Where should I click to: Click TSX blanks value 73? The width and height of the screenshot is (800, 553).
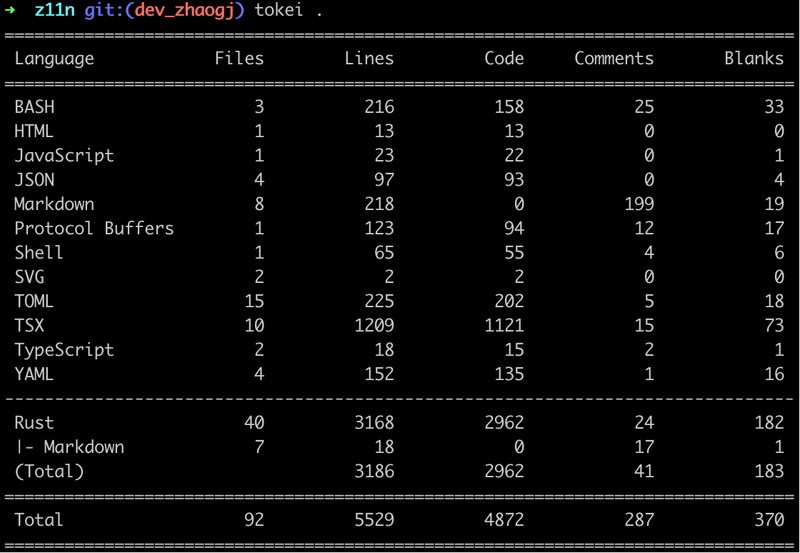[774, 325]
